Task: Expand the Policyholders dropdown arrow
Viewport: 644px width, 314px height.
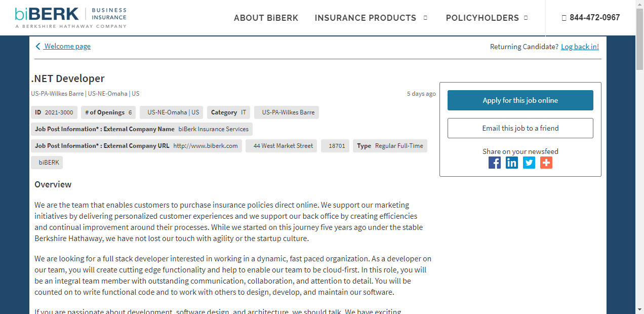Action: point(526,18)
